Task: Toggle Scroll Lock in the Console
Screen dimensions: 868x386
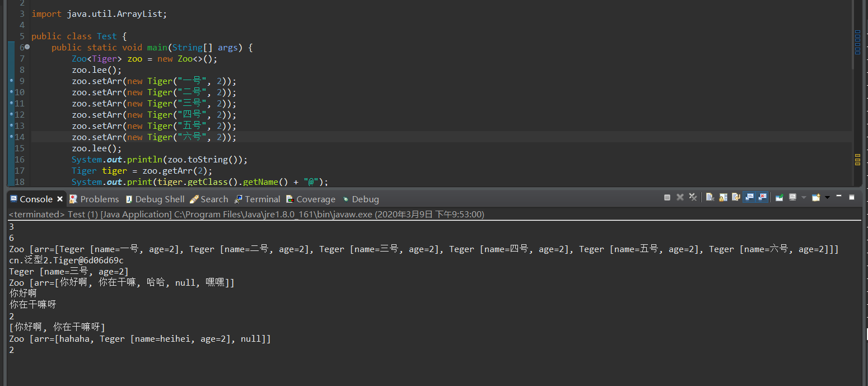Action: [723, 197]
